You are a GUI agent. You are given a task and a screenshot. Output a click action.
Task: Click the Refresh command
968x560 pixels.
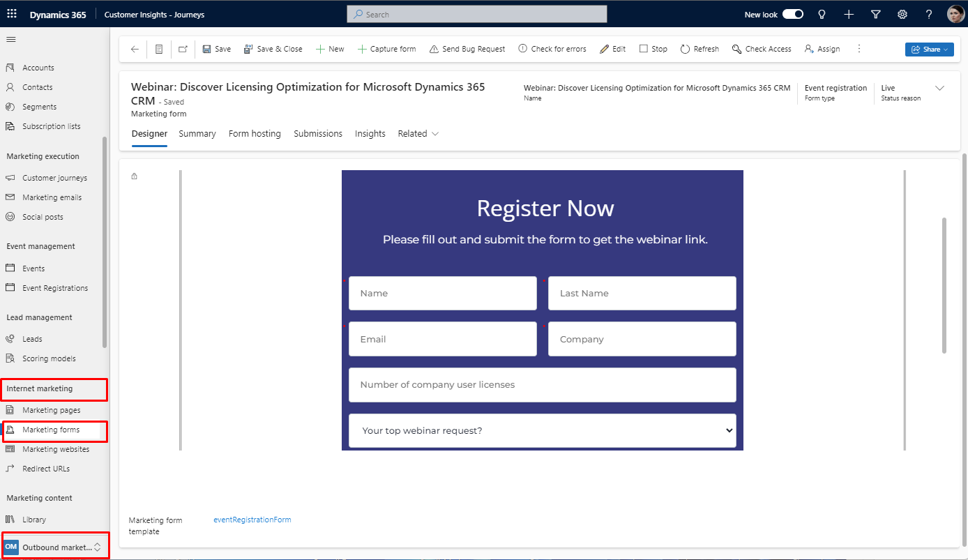[x=699, y=49]
